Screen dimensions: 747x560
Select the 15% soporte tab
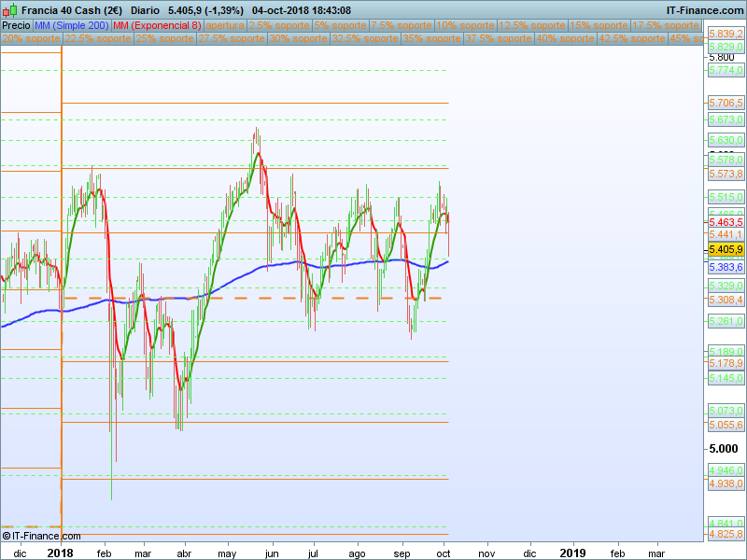[599, 25]
